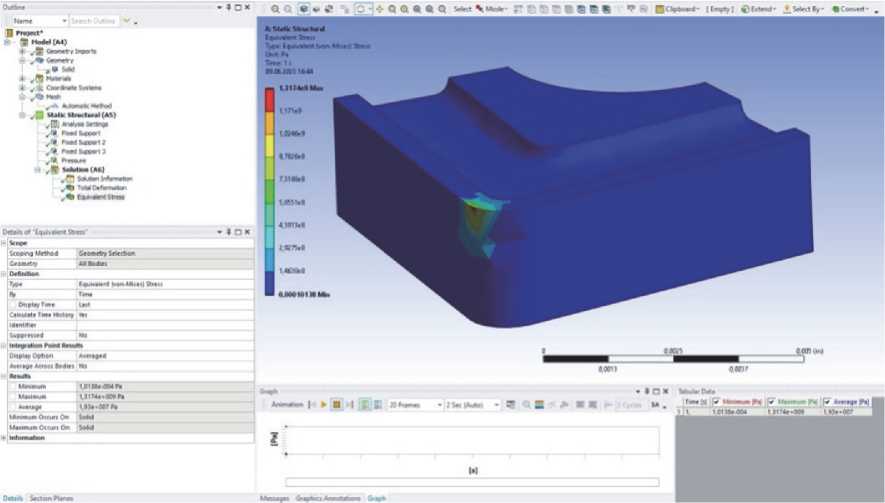Switch to the Graph tab
The height and width of the screenshot is (503, 885).
coord(376,498)
